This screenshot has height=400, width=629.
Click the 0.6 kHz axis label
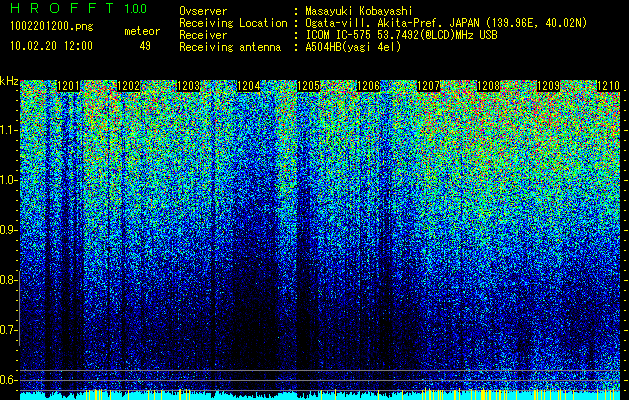tap(8, 380)
